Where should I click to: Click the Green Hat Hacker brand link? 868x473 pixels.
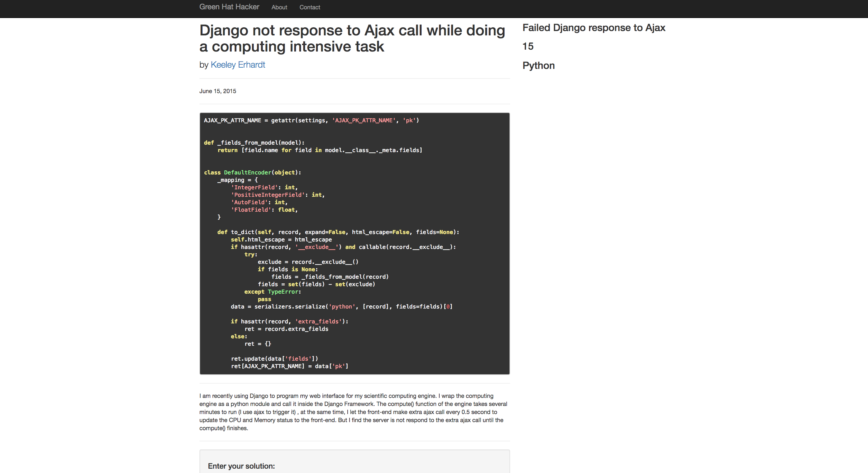229,7
